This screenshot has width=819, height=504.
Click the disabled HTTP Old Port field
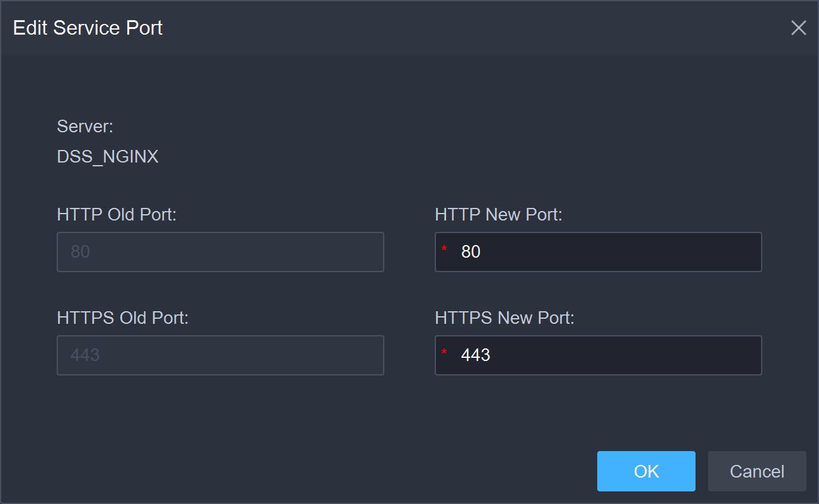coord(220,252)
